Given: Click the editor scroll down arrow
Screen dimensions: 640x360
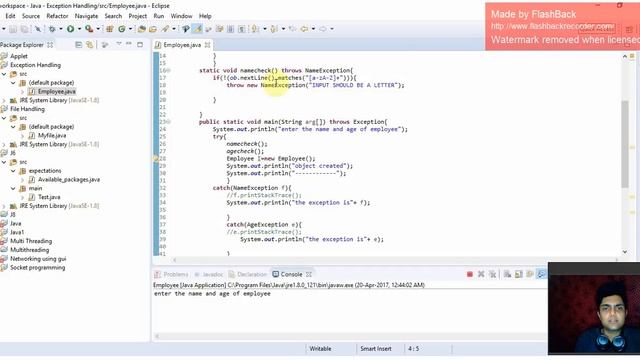Looking at the screenshot, I should tap(625, 252).
